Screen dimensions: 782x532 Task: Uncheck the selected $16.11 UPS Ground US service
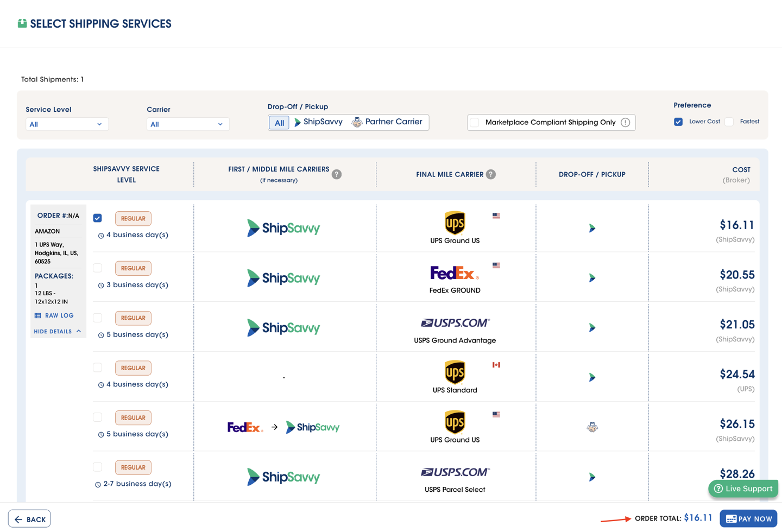point(98,218)
